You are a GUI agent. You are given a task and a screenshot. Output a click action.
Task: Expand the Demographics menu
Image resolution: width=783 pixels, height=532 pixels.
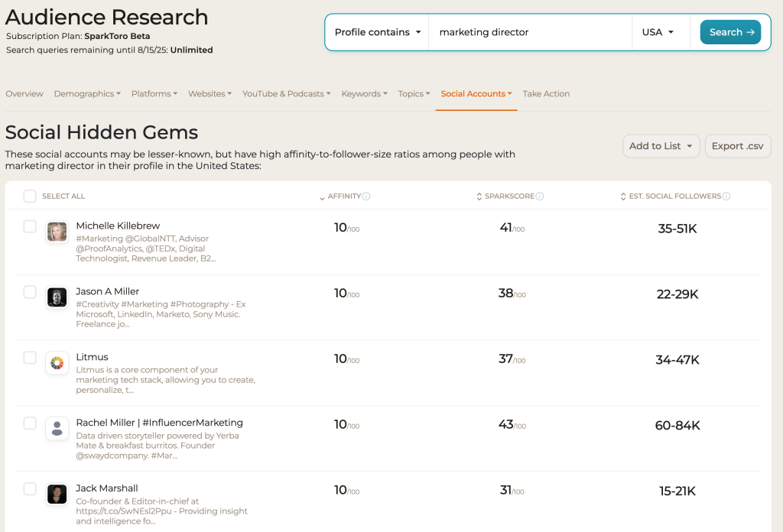click(87, 94)
